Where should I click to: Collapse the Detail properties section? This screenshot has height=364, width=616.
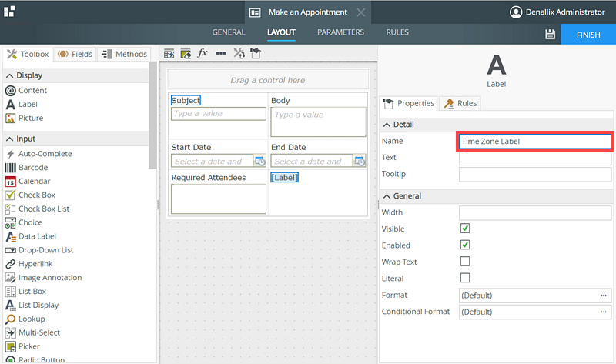[387, 125]
